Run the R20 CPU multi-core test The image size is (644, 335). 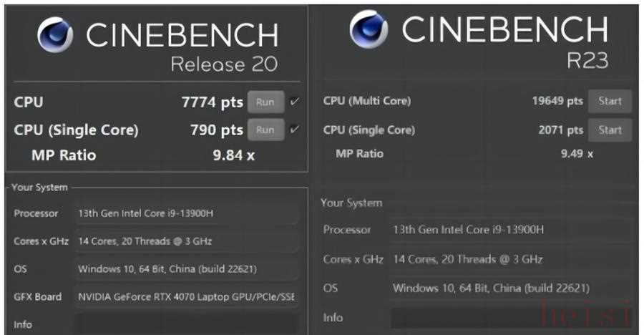265,102
